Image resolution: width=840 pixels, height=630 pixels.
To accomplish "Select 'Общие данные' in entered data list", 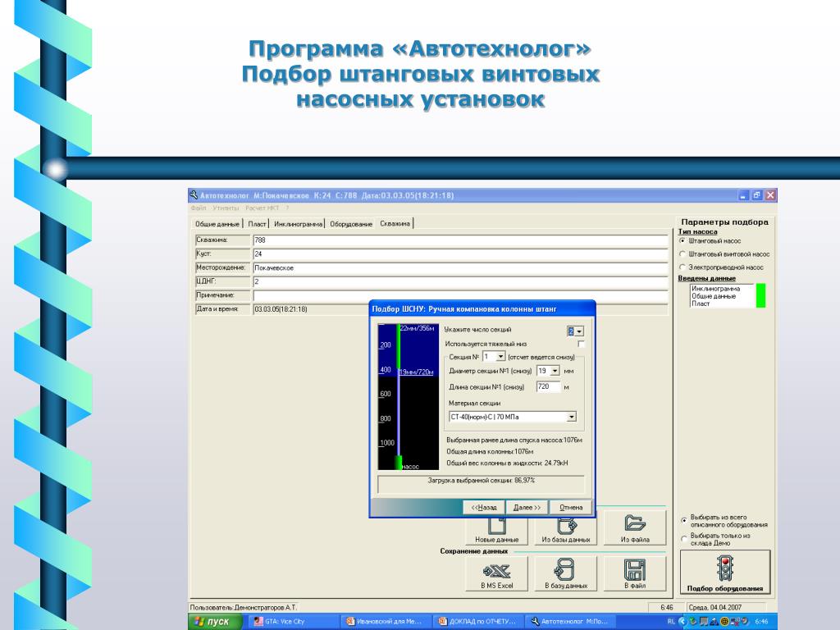I will pyautogui.click(x=714, y=295).
